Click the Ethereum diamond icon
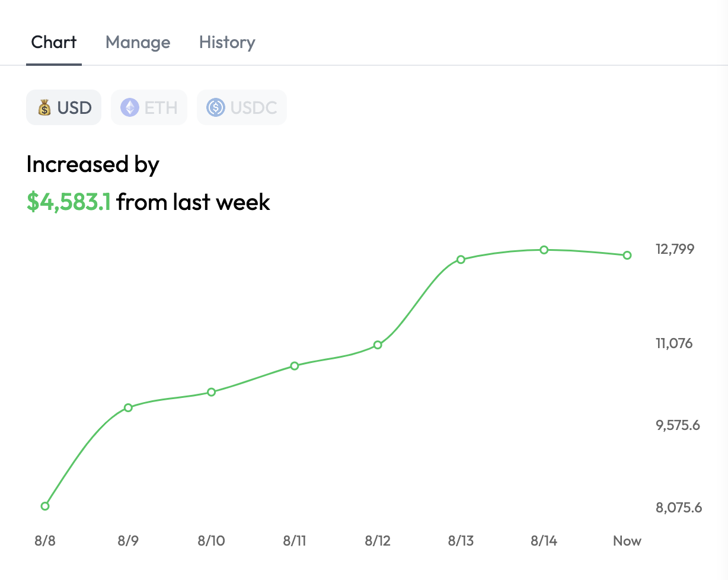Image resolution: width=728 pixels, height=580 pixels. click(x=129, y=108)
